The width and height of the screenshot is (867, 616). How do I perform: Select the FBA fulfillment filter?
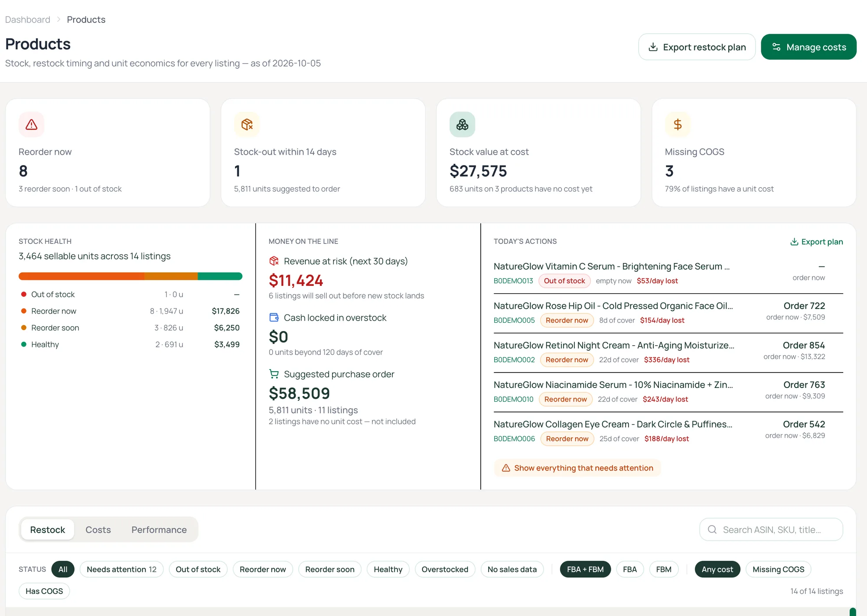coord(630,569)
